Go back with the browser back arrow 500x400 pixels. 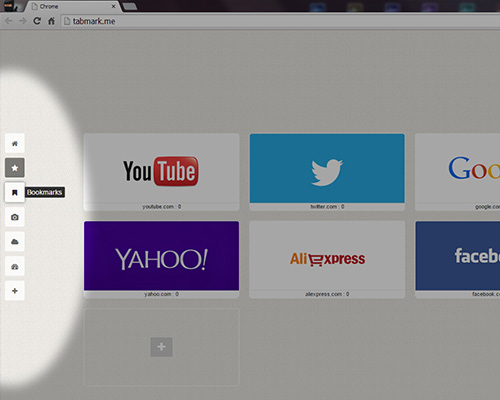coord(9,21)
